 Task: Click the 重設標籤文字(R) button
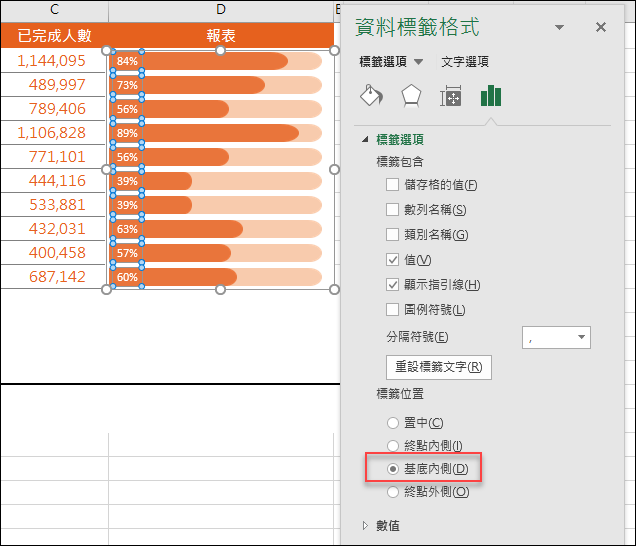[x=438, y=367]
